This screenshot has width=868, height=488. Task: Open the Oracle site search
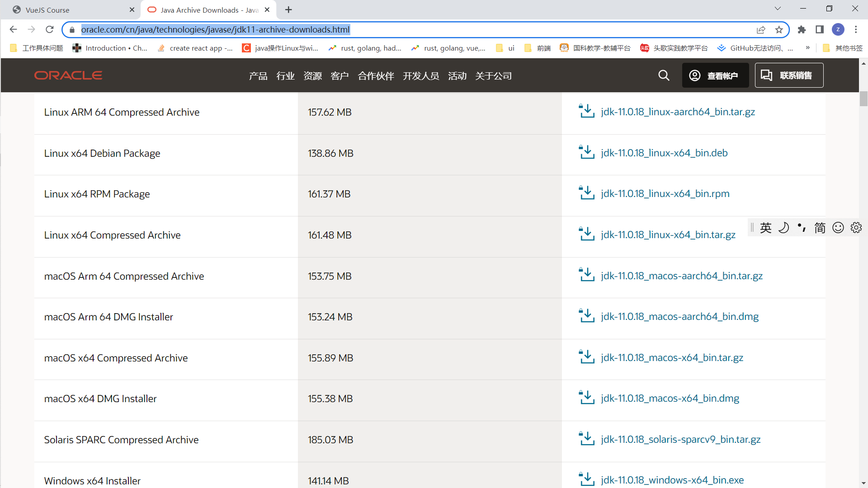click(664, 75)
